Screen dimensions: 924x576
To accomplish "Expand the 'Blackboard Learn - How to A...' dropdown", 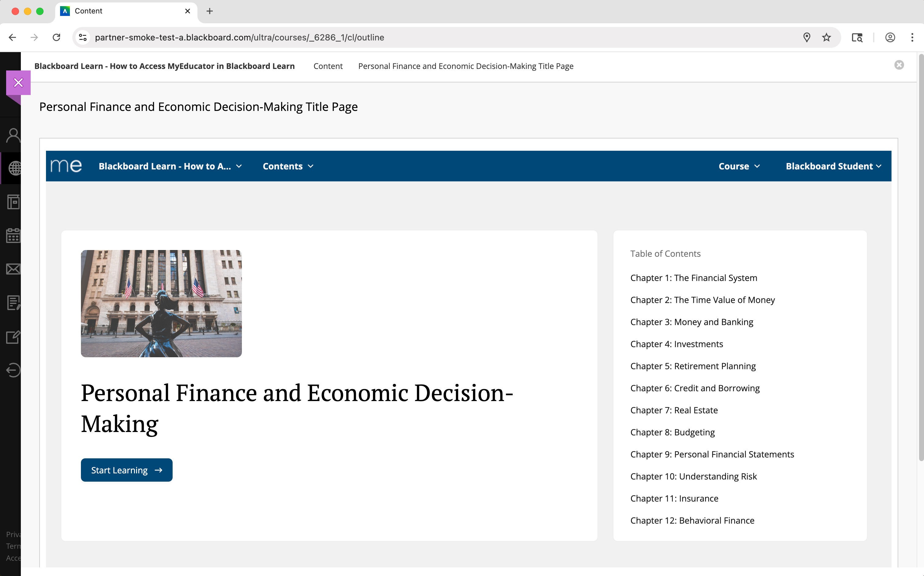I will 170,166.
